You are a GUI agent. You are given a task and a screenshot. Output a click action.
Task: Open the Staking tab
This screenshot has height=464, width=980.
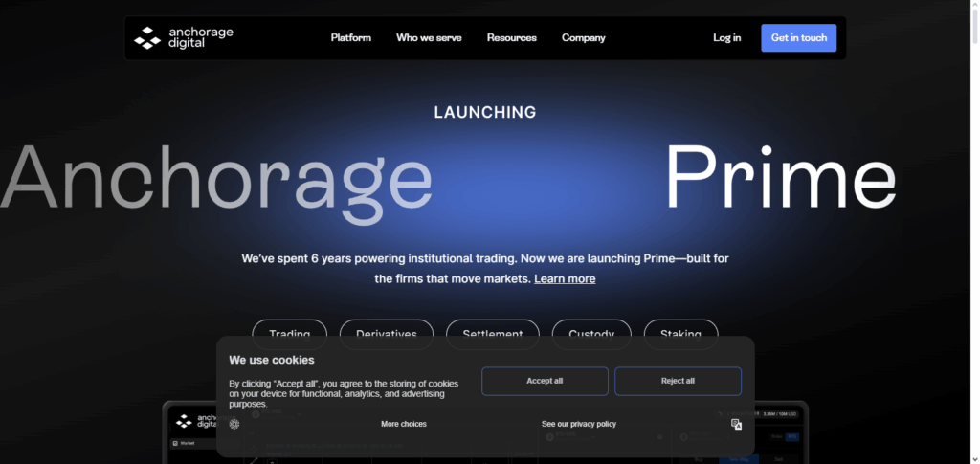pos(680,329)
